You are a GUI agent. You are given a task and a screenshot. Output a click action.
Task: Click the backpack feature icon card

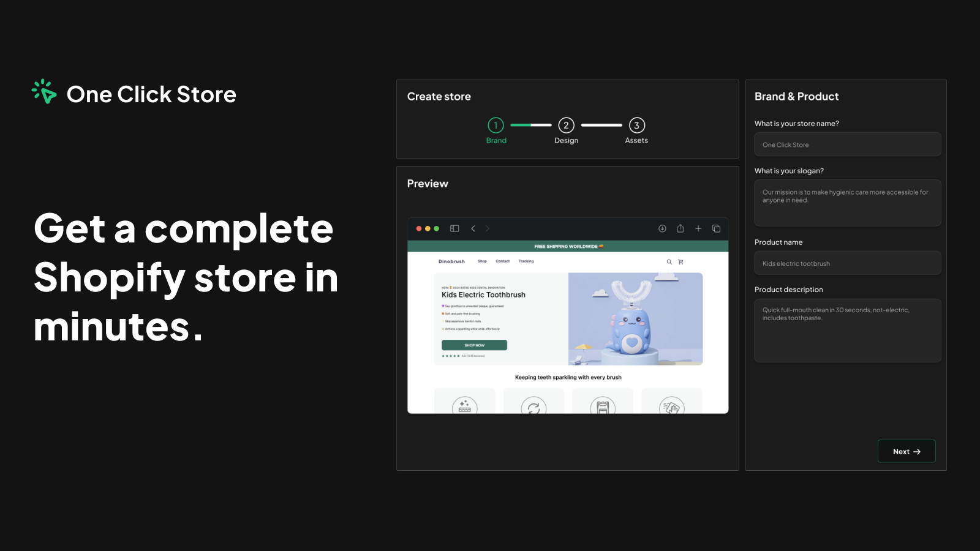click(603, 402)
